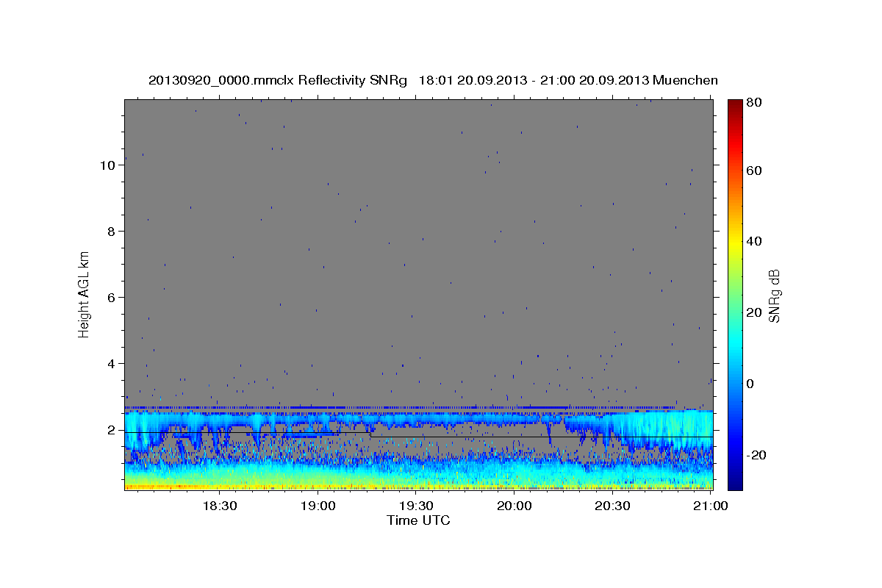
Task: Click the dark red top of the colorbar
Action: point(734,104)
